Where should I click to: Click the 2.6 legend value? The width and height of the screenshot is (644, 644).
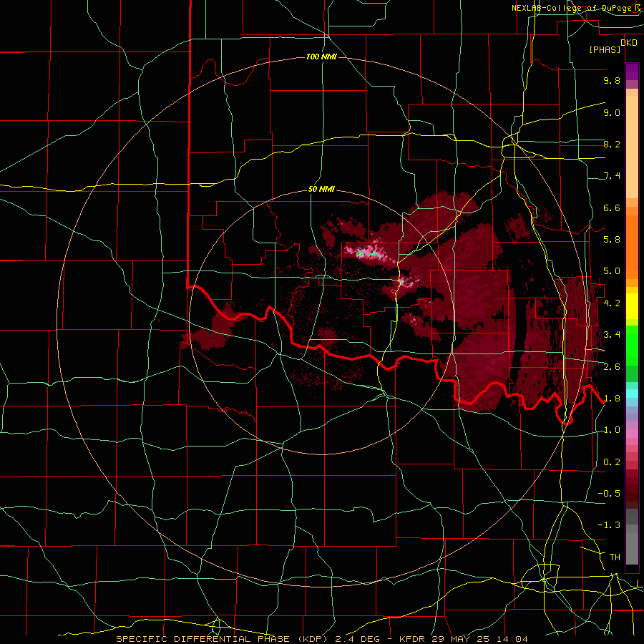coord(612,367)
